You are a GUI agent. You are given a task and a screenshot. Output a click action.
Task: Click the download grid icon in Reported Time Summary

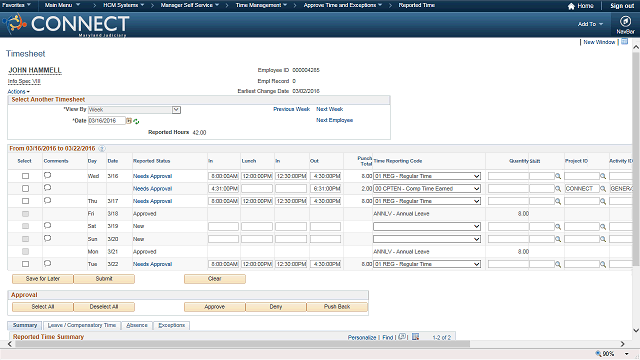[x=416, y=337]
